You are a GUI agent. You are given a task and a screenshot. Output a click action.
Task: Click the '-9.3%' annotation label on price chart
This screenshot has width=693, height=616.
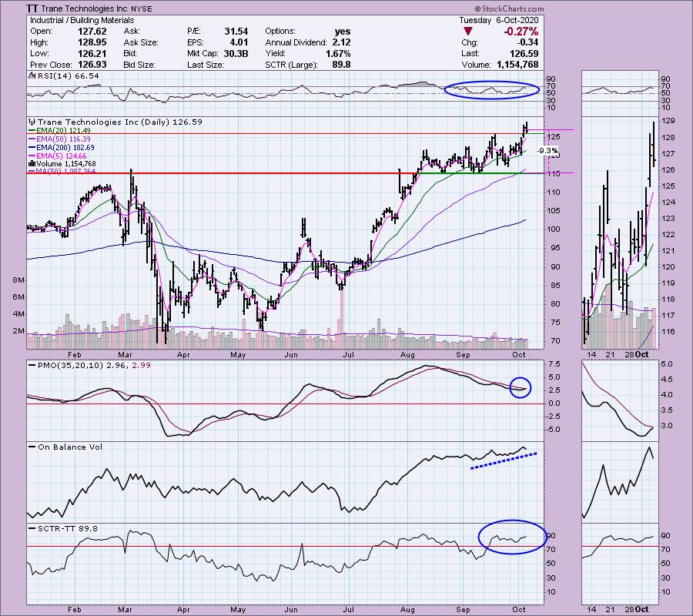coord(547,151)
